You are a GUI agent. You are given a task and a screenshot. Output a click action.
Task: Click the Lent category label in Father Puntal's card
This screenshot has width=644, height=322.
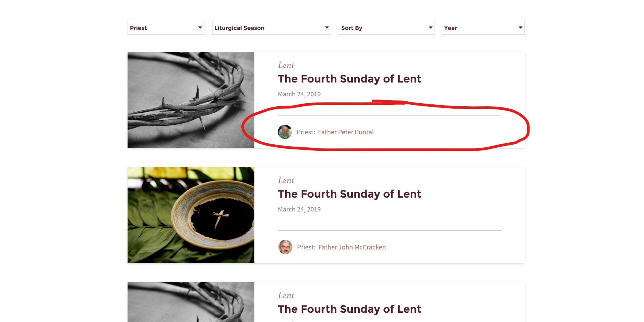click(x=286, y=65)
